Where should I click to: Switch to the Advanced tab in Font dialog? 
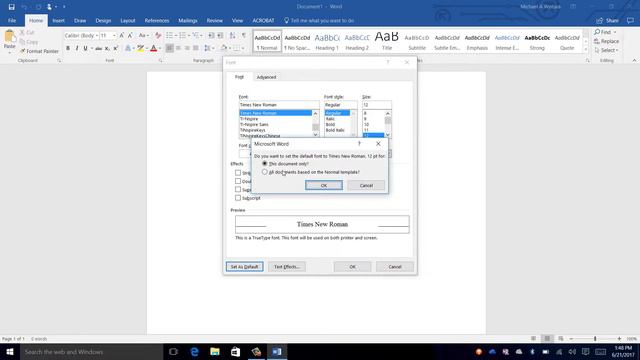click(x=266, y=77)
